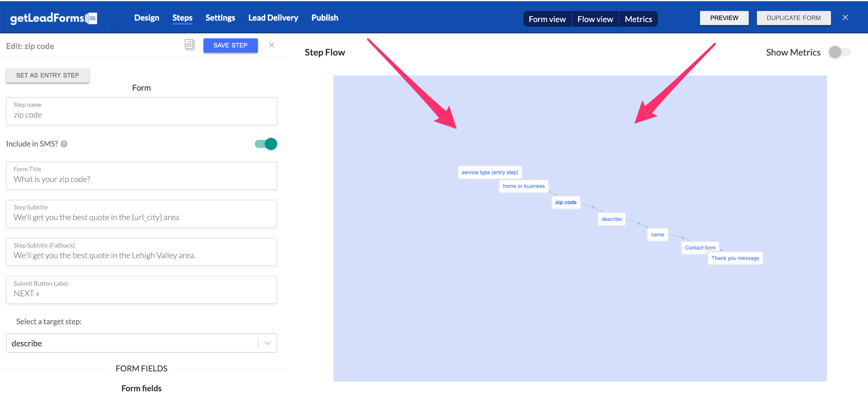Select the describe node in Step Flow
This screenshot has height=393, width=868.
[611, 219]
